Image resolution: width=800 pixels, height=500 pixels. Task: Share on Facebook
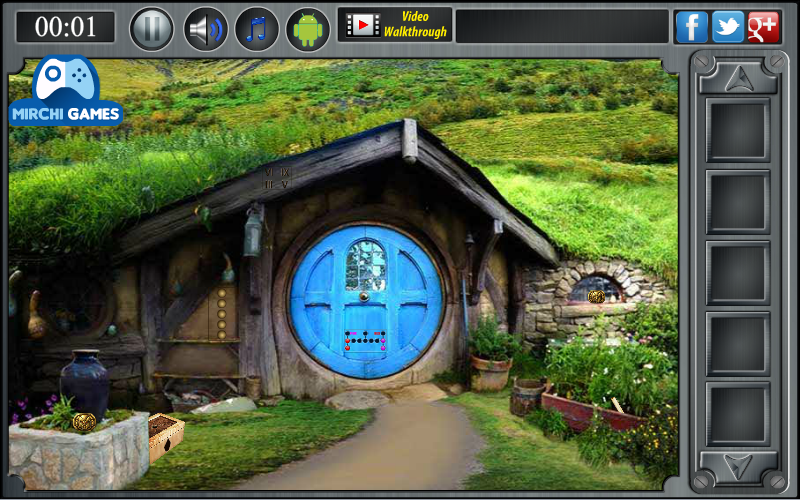(692, 27)
